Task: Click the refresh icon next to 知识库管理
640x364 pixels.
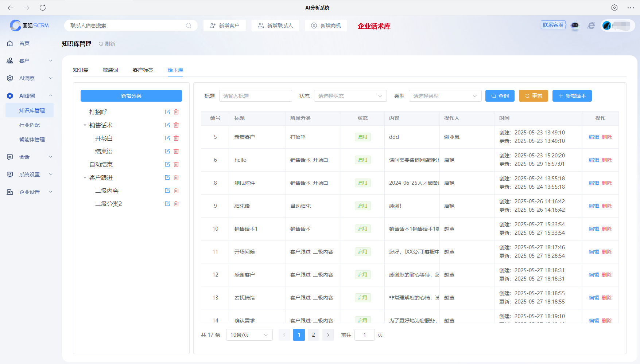Action: click(x=101, y=43)
